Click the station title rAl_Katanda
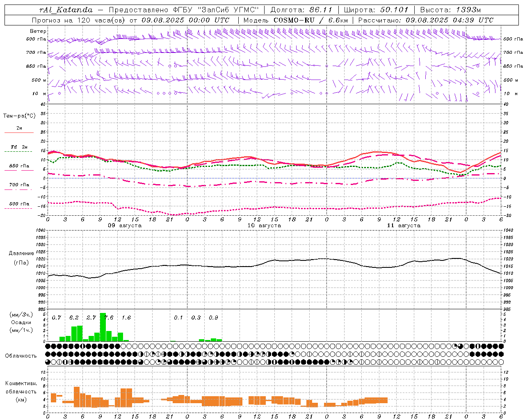The image size is (525, 420). [x=66, y=10]
